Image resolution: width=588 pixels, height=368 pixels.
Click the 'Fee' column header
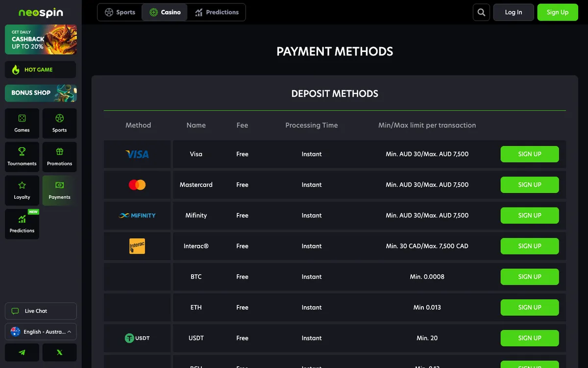click(242, 125)
